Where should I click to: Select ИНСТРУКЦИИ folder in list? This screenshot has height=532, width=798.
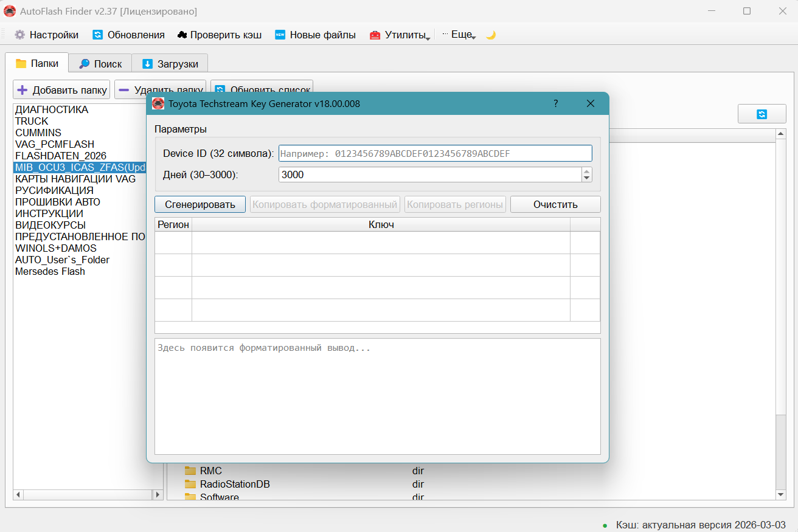pos(49,213)
